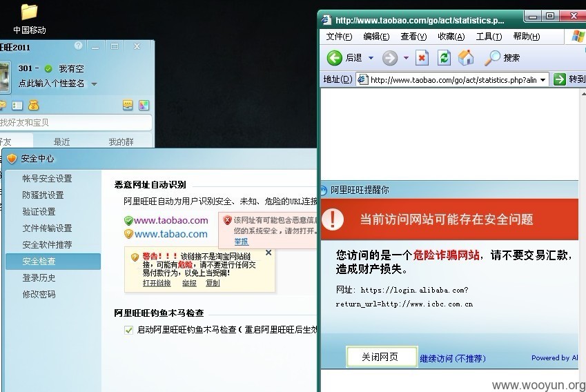Image resolution: width=586 pixels, height=392 pixels.
Task: Click the green shield beside www.taobao.com
Action: [128, 221]
